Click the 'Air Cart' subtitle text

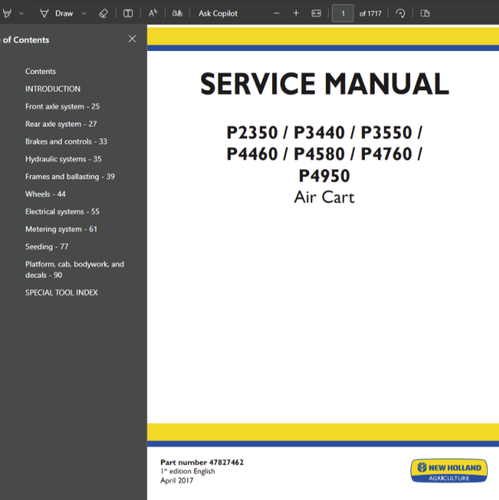pyautogui.click(x=324, y=197)
